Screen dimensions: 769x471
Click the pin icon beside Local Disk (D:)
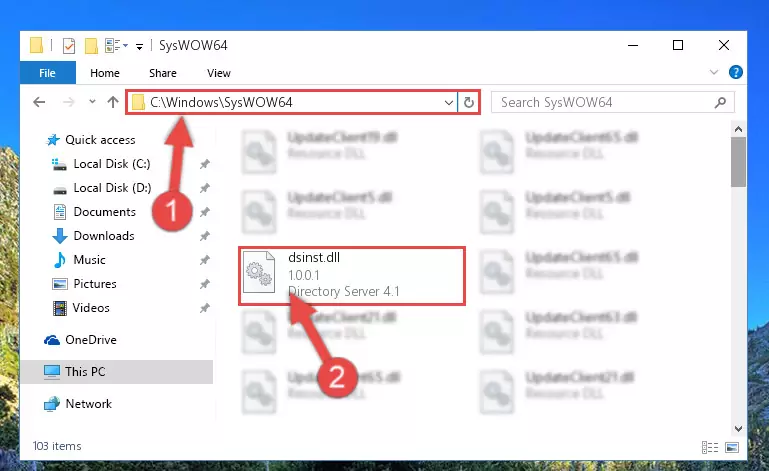pos(205,188)
